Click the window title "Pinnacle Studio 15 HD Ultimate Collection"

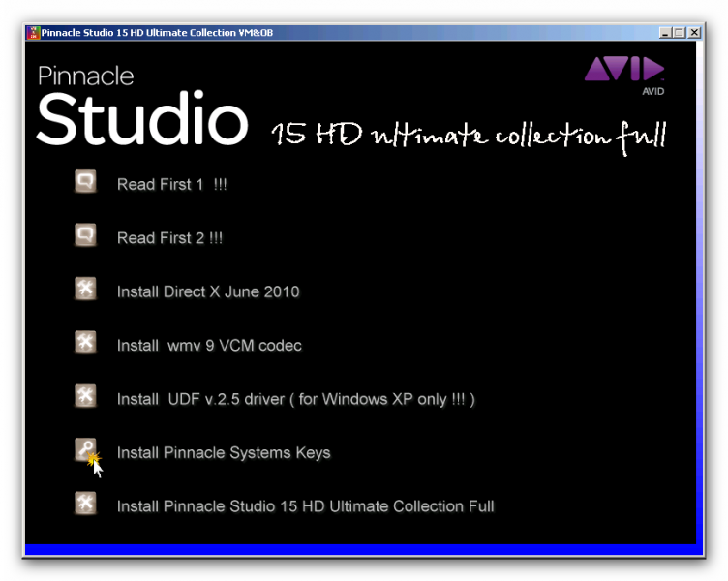[x=157, y=33]
